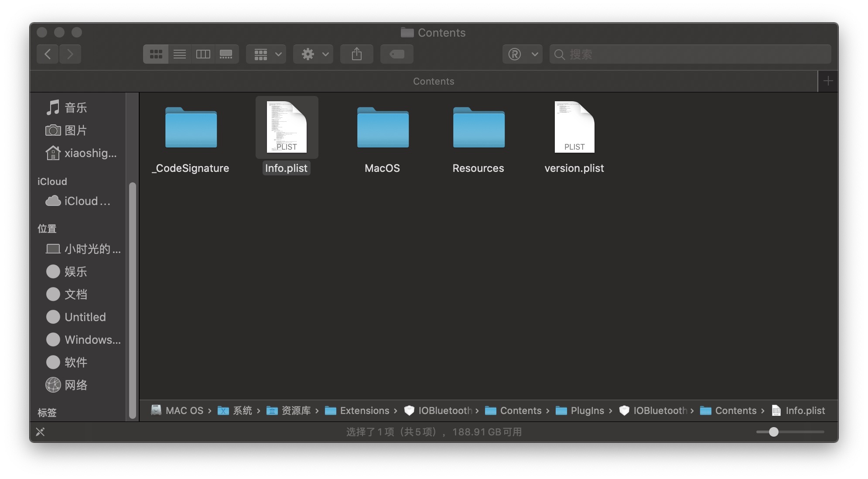Go forward to next folder
The height and width of the screenshot is (479, 868).
(70, 54)
